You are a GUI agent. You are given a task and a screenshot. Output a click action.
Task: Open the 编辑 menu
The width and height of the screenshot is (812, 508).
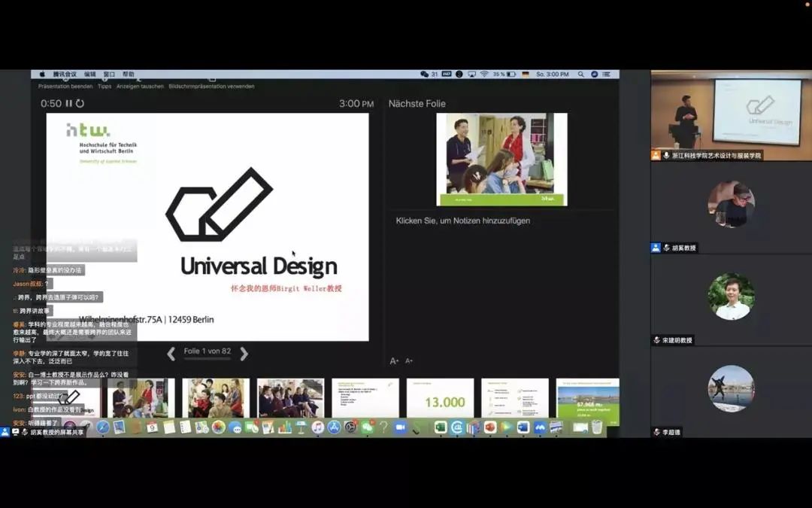(x=90, y=74)
